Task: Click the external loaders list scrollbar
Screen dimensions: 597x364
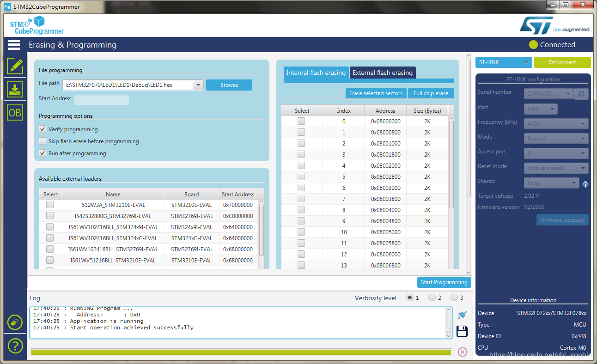Action: tap(262, 230)
